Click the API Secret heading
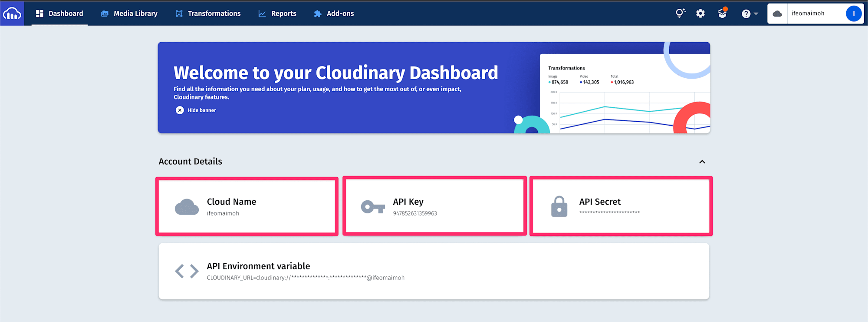 click(x=600, y=202)
